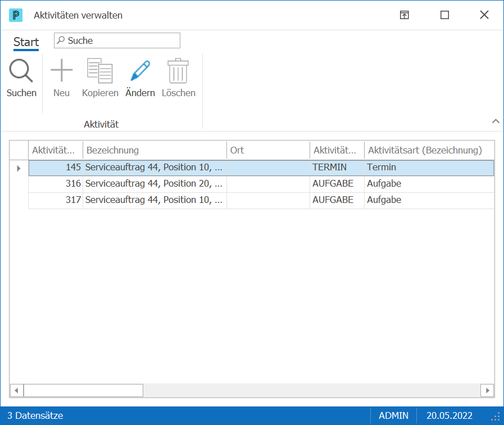Image resolution: width=504 pixels, height=425 pixels.
Task: Maximize the Aktivitäten verwalten window
Action: 444,15
